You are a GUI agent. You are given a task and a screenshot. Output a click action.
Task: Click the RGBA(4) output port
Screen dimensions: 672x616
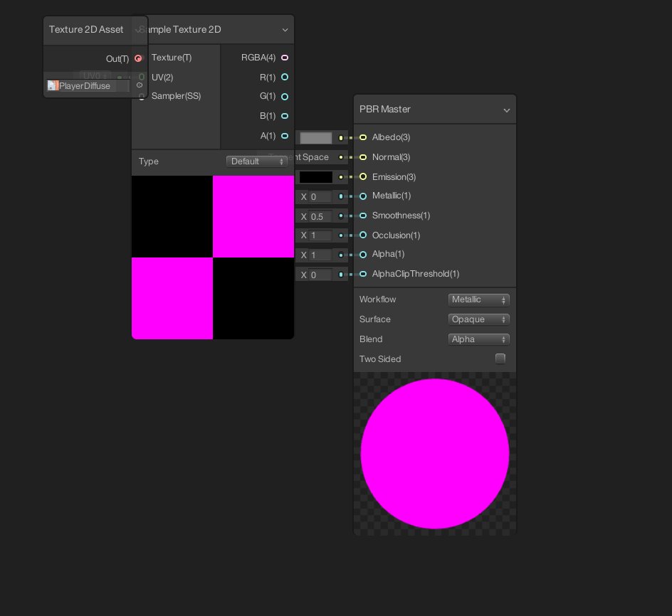click(x=285, y=58)
